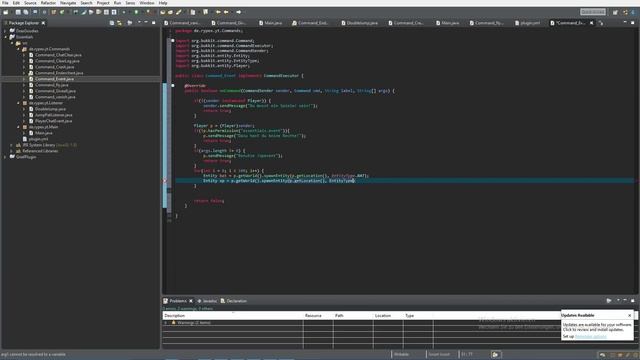Image resolution: width=640 pixels, height=360 pixels.
Task: Open the Edit menu
Action: (16, 3)
